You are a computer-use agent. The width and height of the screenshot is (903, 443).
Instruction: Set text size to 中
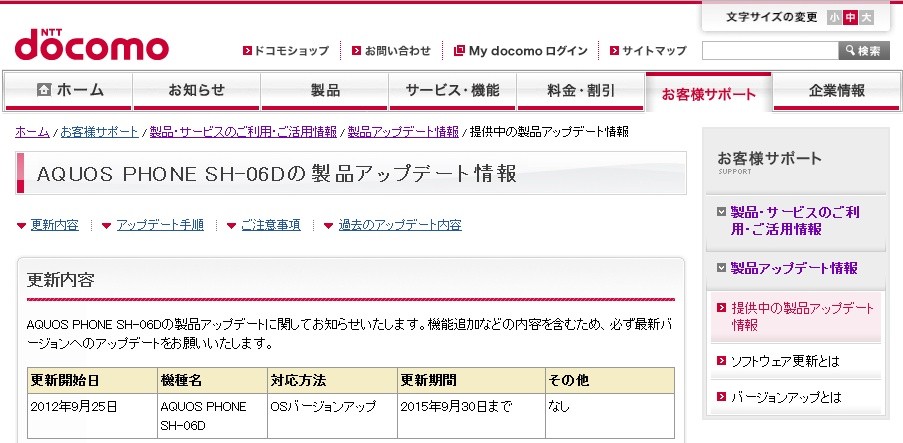click(850, 18)
